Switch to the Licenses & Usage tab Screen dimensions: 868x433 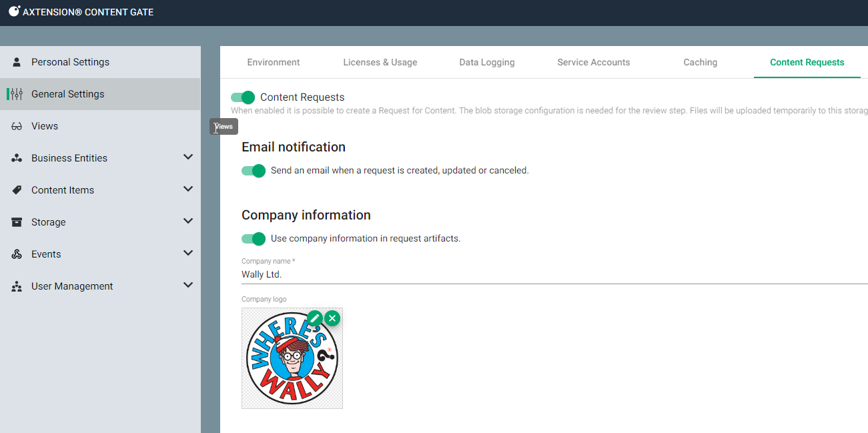380,63
